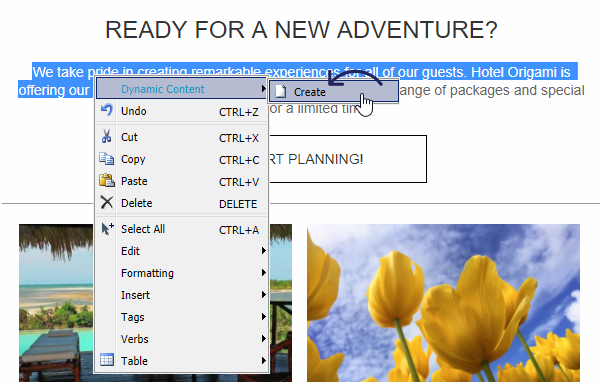Click the Paste clipboard icon
The width and height of the screenshot is (600, 382).
click(x=106, y=180)
